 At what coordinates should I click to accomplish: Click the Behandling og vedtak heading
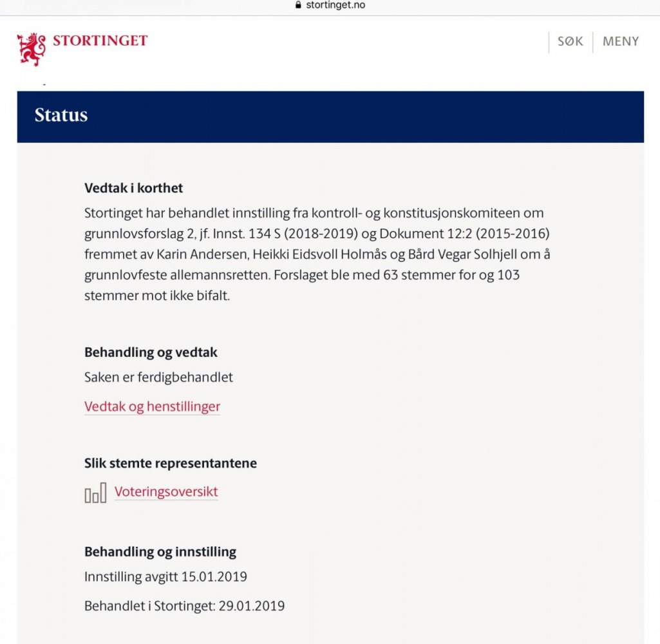click(151, 353)
